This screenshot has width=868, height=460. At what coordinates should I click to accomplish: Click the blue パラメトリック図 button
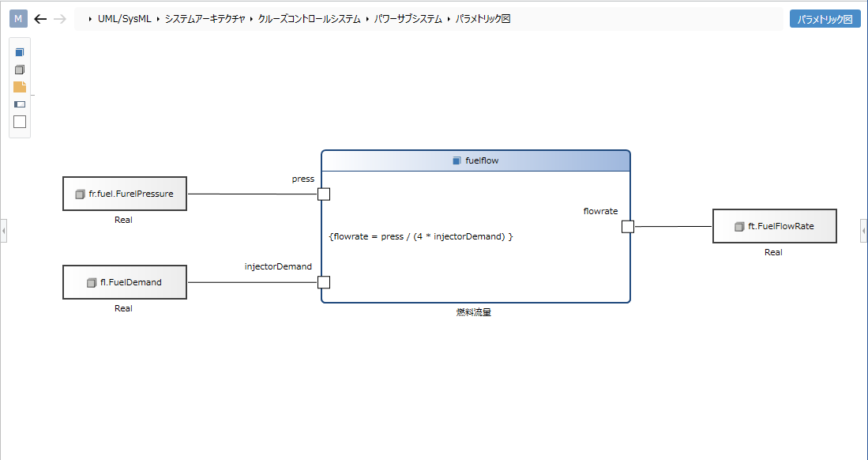tap(825, 19)
